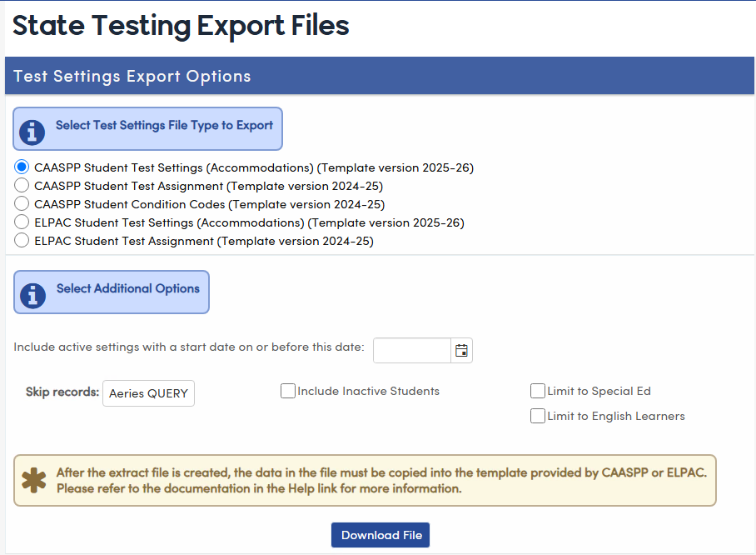Click the start date input field

click(x=412, y=350)
